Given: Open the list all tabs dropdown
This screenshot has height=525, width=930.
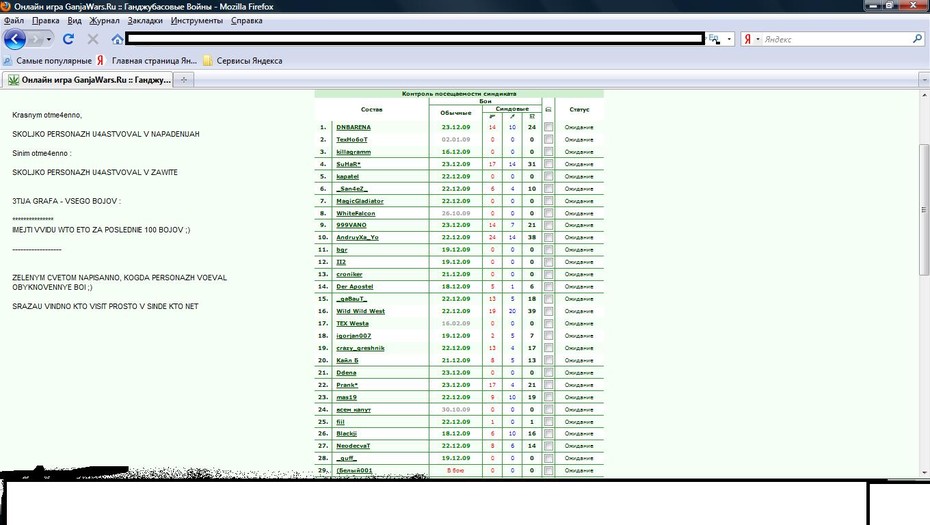Looking at the screenshot, I should click(x=924, y=79).
